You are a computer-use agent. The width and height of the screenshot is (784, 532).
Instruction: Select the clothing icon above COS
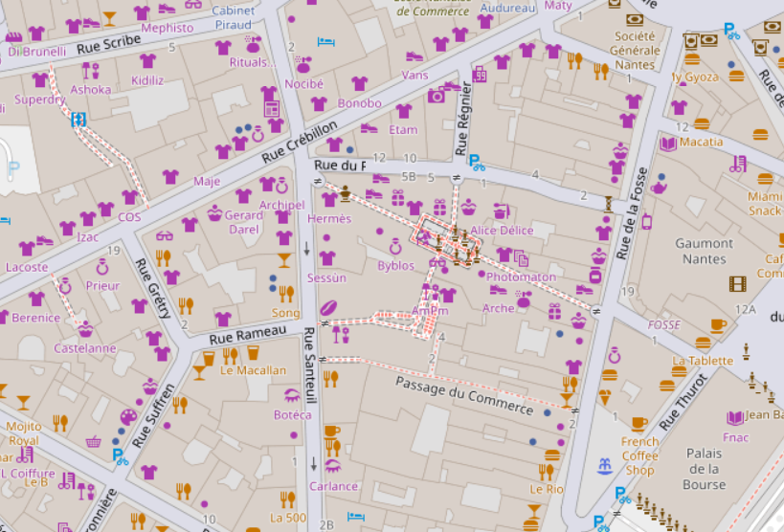(129, 197)
